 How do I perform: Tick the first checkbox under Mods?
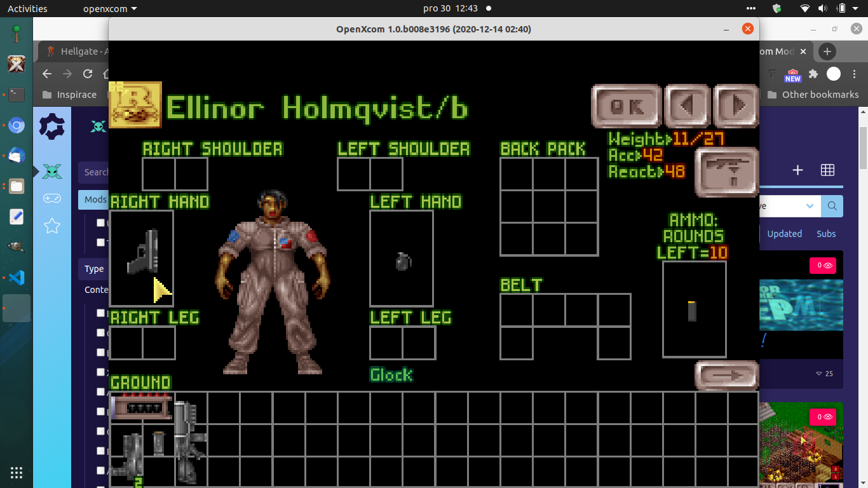[x=100, y=223]
